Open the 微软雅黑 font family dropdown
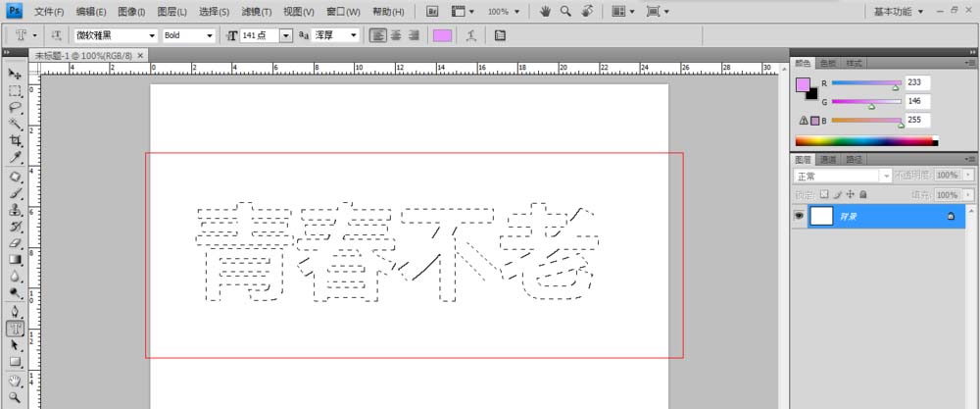The height and width of the screenshot is (409, 980). coord(152,35)
